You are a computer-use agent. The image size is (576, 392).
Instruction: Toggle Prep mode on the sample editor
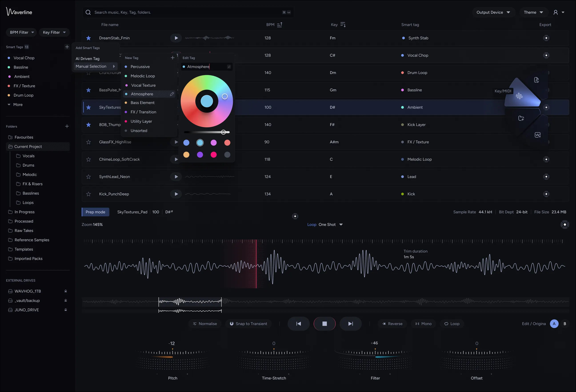(x=95, y=212)
